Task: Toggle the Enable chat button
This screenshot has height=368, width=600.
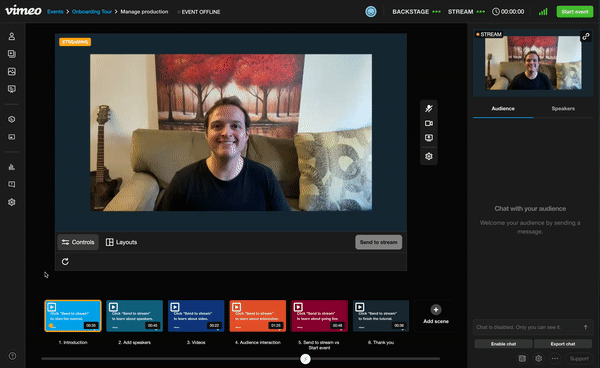Action: tap(503, 344)
